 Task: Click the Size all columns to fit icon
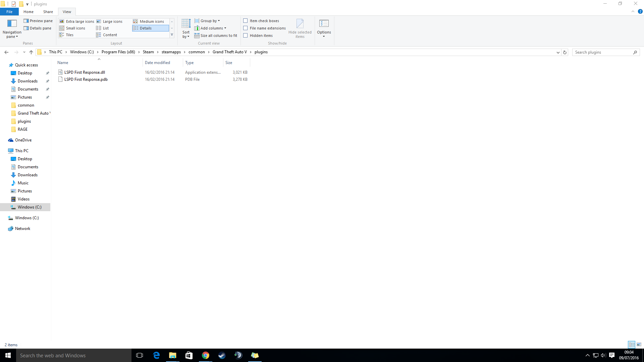pos(197,36)
